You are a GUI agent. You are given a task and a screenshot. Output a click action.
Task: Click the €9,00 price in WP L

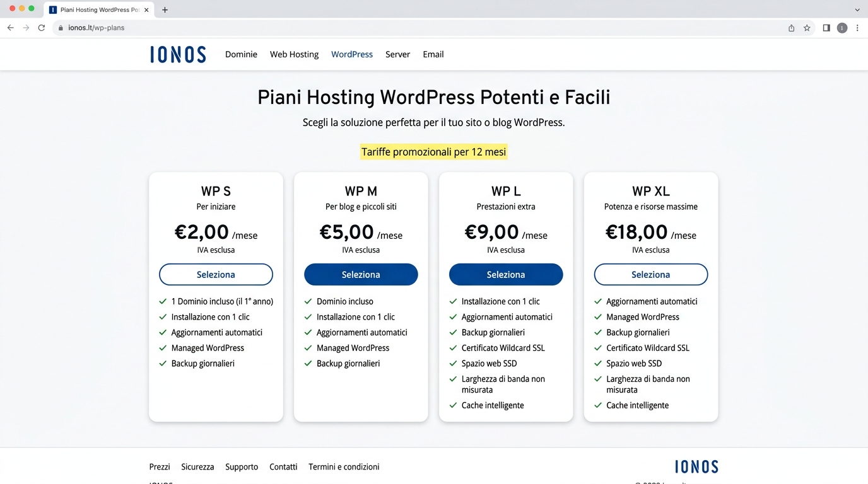tap(491, 232)
